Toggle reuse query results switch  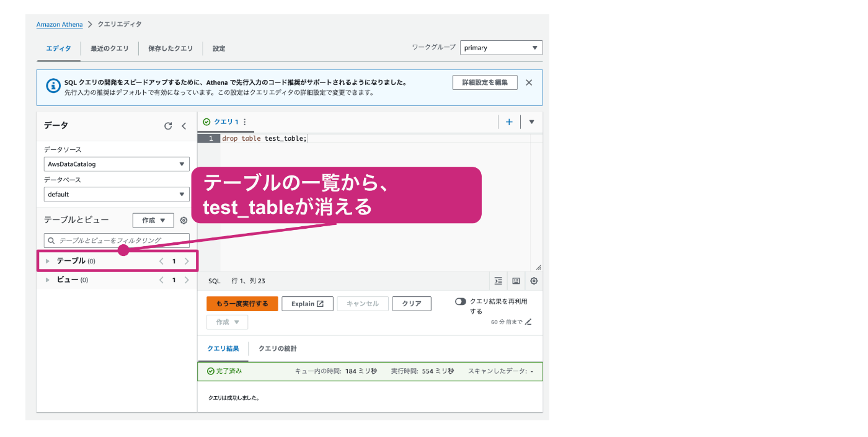pos(461,301)
